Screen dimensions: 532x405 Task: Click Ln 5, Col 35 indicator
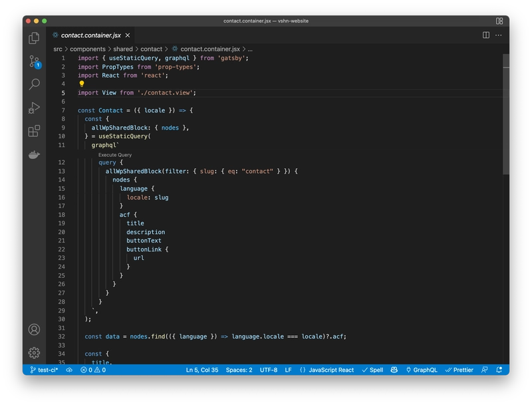[202, 370]
